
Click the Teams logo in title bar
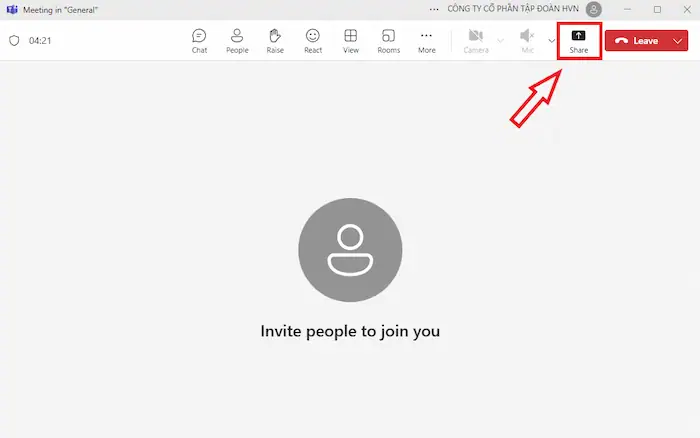click(12, 9)
